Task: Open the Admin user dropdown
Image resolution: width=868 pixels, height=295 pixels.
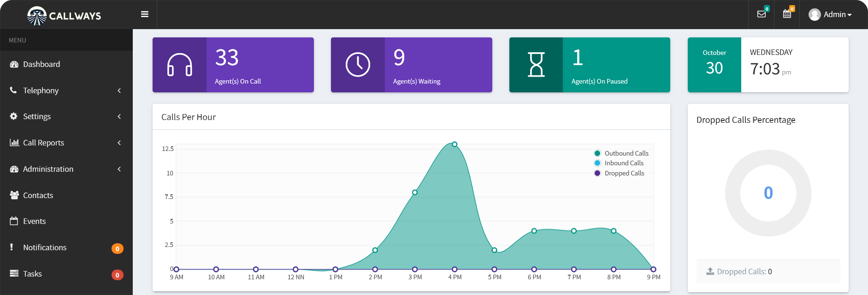Action: (830, 15)
